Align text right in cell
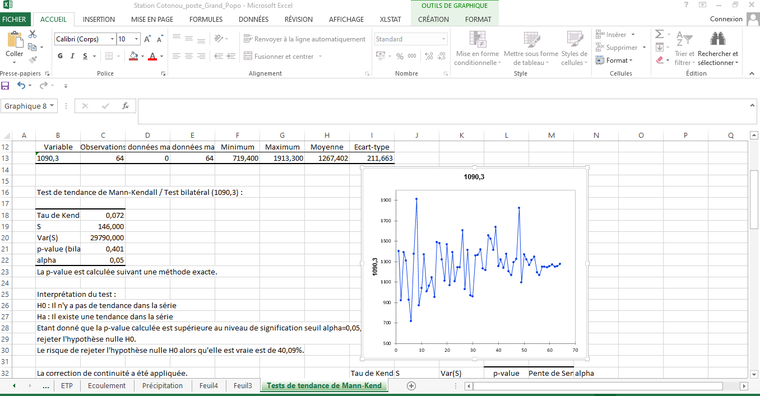The width and height of the screenshot is (760, 396). (x=201, y=56)
